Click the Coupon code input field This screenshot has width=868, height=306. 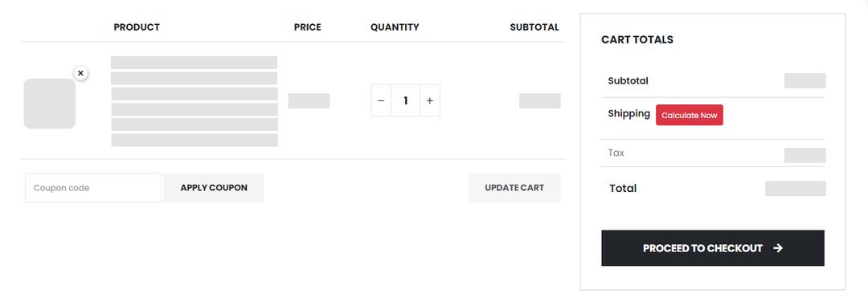click(93, 188)
